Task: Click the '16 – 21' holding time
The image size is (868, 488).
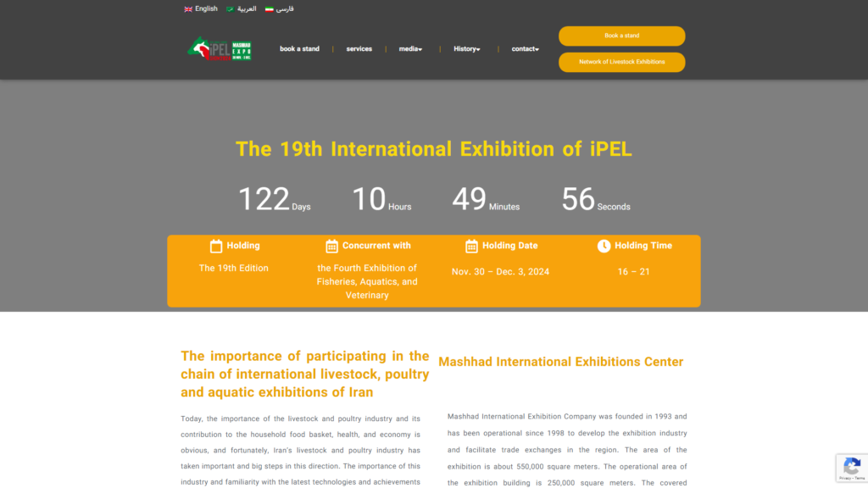Action: coord(634,272)
